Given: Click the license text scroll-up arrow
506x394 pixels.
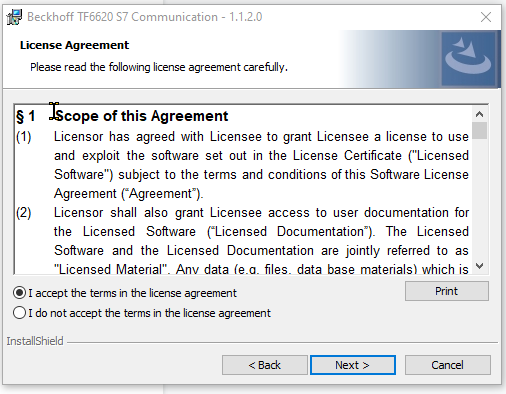Looking at the screenshot, I should tap(480, 115).
